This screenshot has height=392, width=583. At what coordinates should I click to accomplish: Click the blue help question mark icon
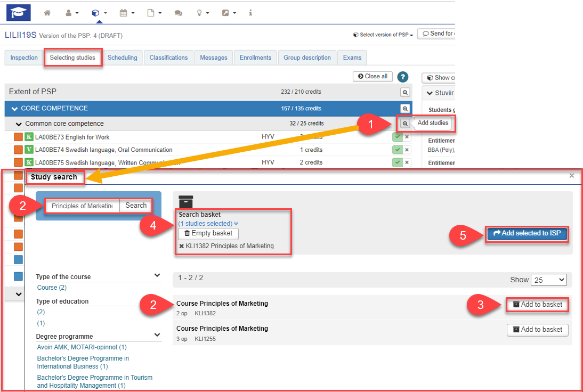(x=403, y=77)
